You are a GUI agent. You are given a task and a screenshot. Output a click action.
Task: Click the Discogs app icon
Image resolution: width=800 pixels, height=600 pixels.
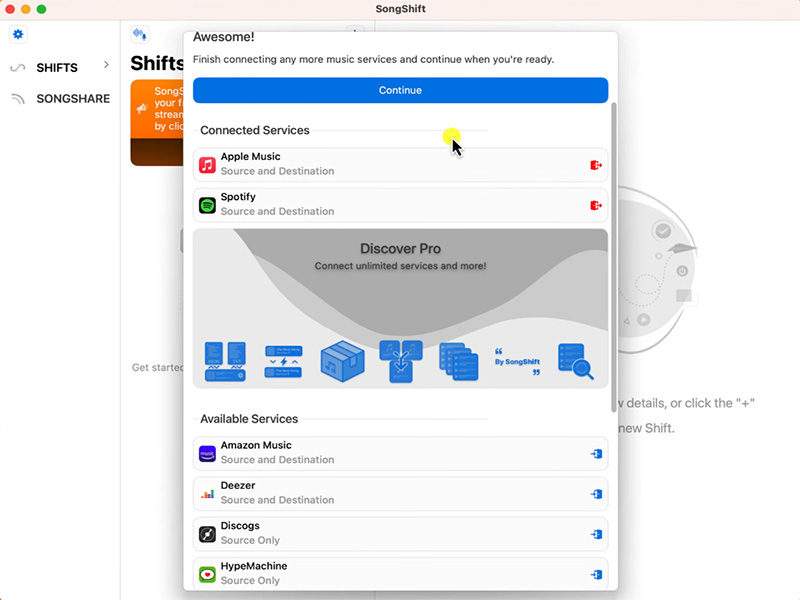coord(207,534)
